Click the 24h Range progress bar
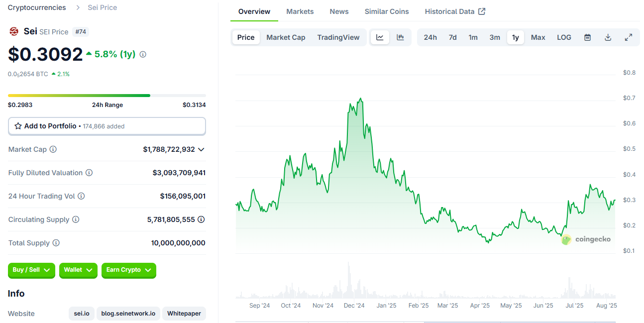This screenshot has width=644, height=323. (107, 96)
